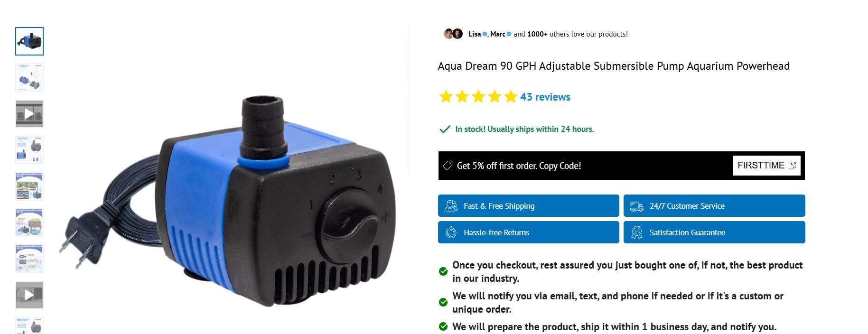
Task: Play the second video thumbnail in gallery
Action: click(x=29, y=295)
